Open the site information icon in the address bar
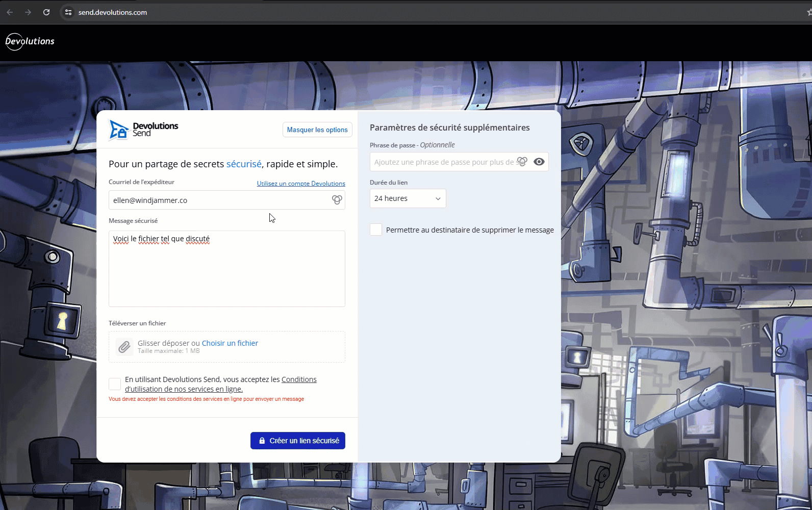Screen dimensions: 812x510 click(x=68, y=12)
